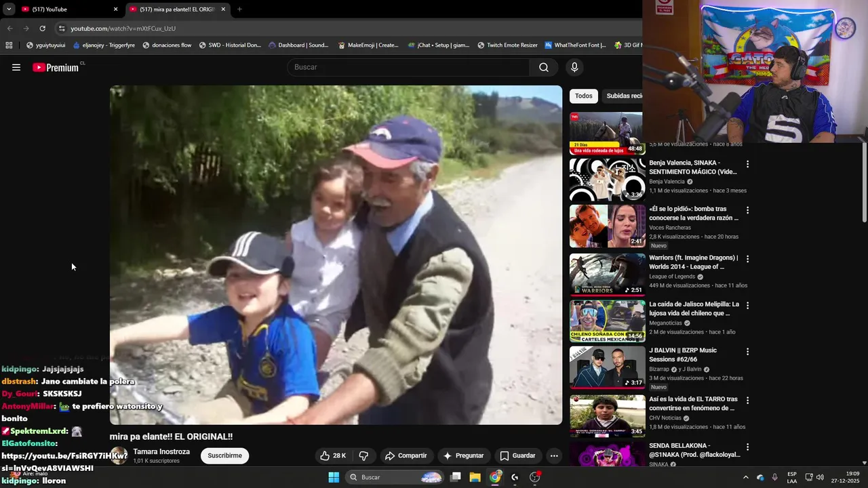Open volume control in system tray
868x488 pixels.
pyautogui.click(x=820, y=477)
